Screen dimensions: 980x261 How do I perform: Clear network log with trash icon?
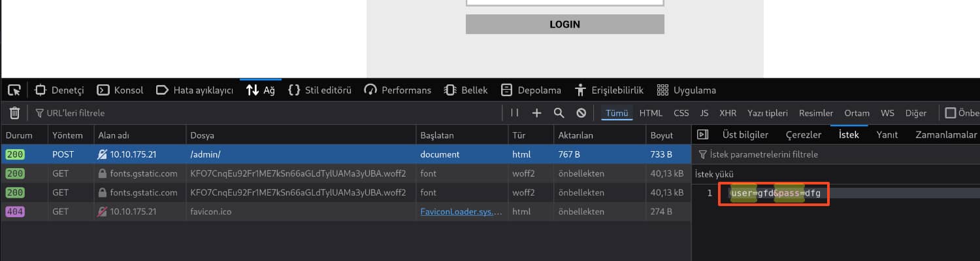point(14,113)
